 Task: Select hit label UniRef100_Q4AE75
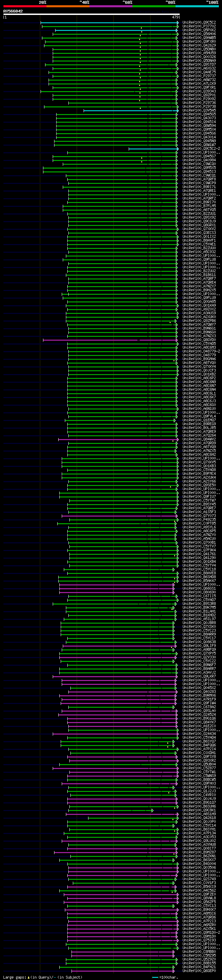[199, 72]
